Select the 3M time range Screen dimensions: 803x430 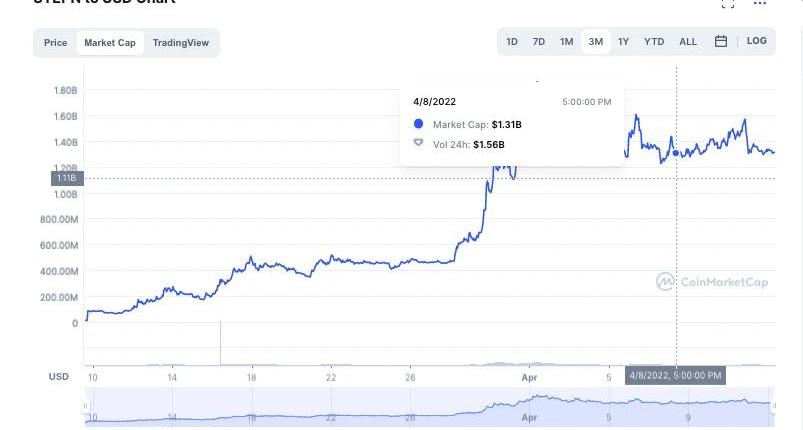pyautogui.click(x=596, y=42)
